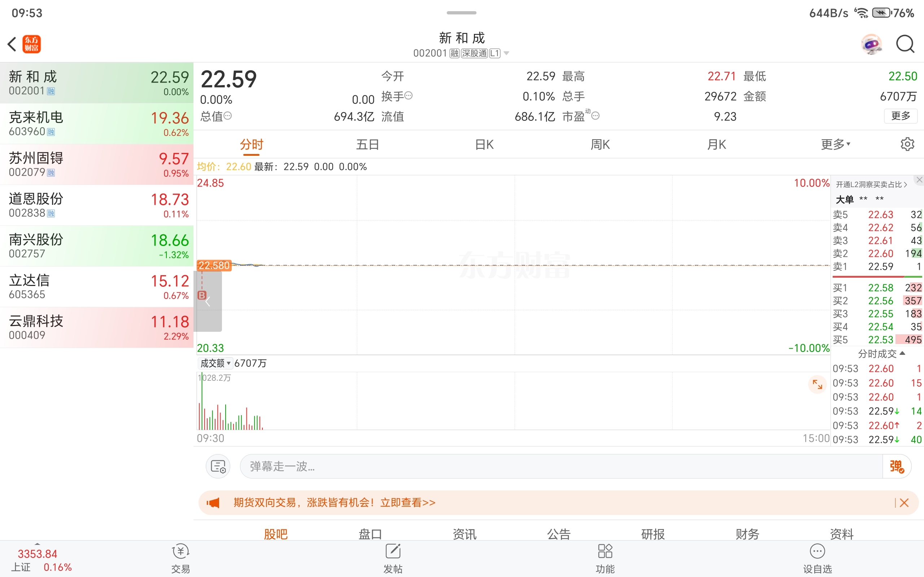This screenshot has width=924, height=577.
Task: Open bullet-comment settings icon
Action: [x=218, y=466]
